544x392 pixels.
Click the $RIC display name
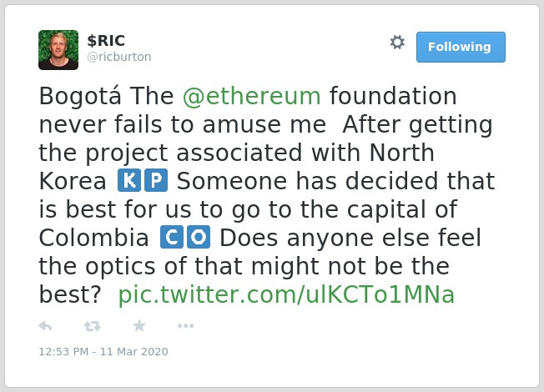[106, 41]
